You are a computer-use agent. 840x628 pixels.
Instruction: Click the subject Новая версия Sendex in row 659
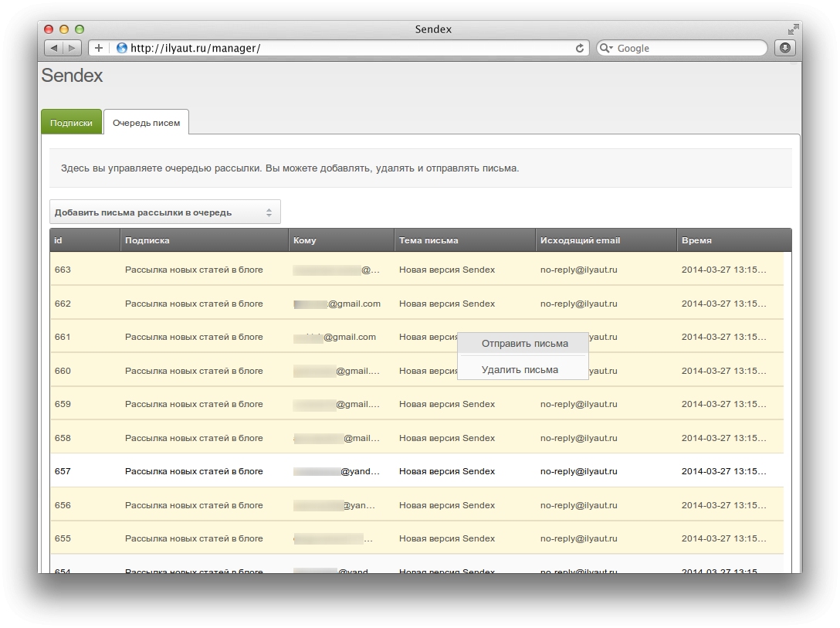(x=447, y=404)
